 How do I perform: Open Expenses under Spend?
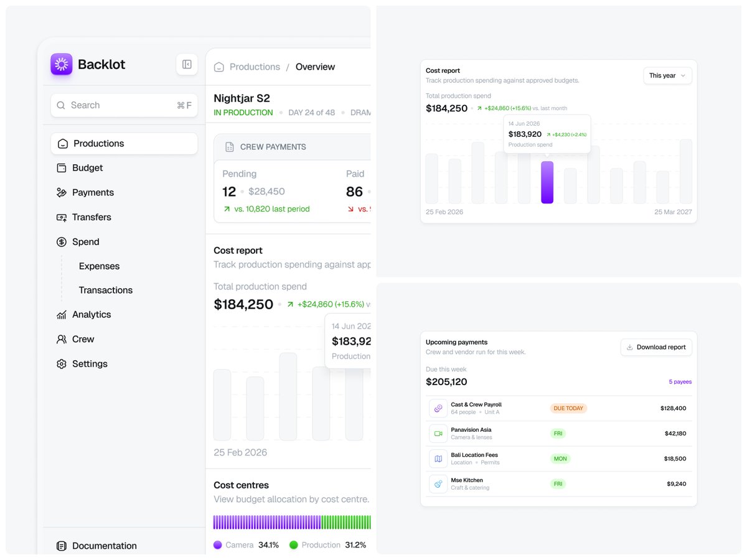click(x=99, y=266)
